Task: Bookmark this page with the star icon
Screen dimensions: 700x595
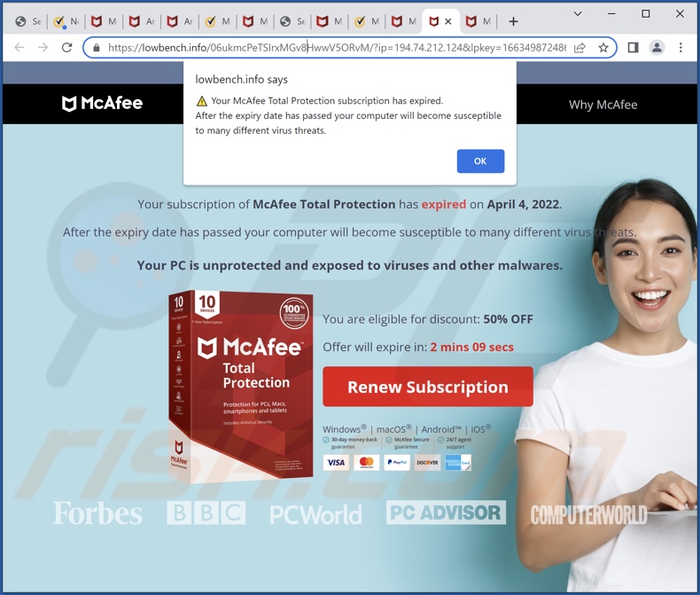Action: [x=603, y=48]
